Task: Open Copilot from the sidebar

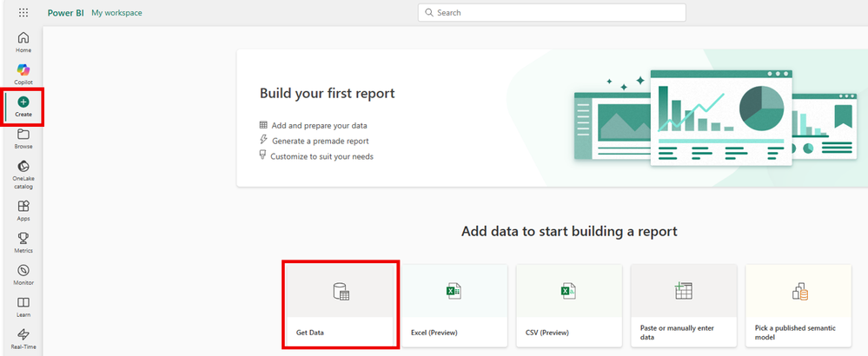Action: click(x=23, y=74)
